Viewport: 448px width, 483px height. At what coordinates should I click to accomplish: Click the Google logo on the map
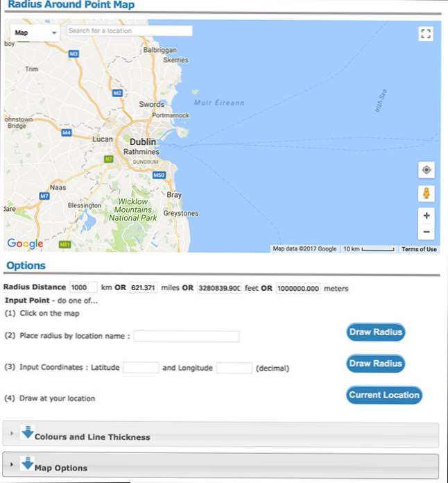pyautogui.click(x=25, y=244)
